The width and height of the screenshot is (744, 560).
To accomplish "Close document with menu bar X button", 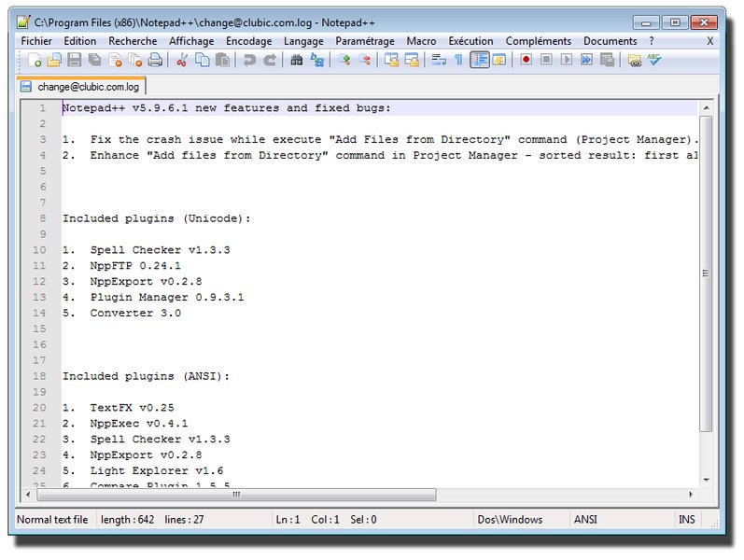I will [x=709, y=41].
